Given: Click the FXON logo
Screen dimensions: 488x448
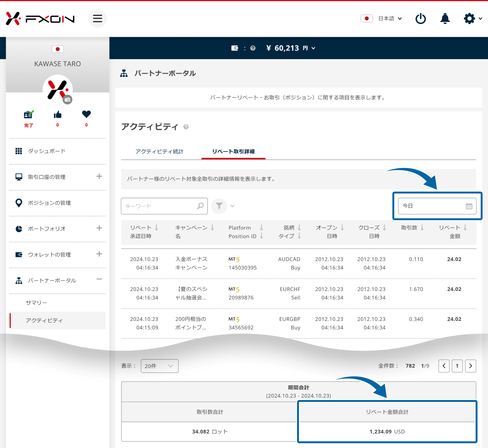Looking at the screenshot, I should [x=40, y=18].
